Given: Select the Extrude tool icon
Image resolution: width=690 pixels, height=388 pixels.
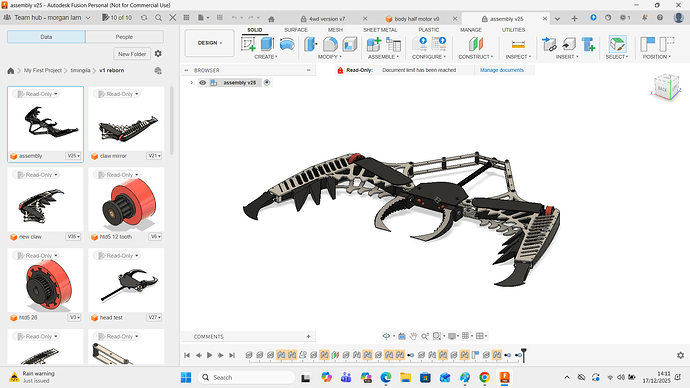Looking at the screenshot, I should coord(267,44).
